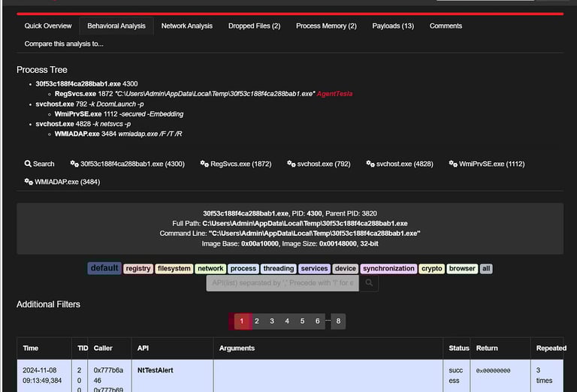Select svchost.exe (4828) process tab
Screen dimensions: 577x392
click(x=400, y=164)
